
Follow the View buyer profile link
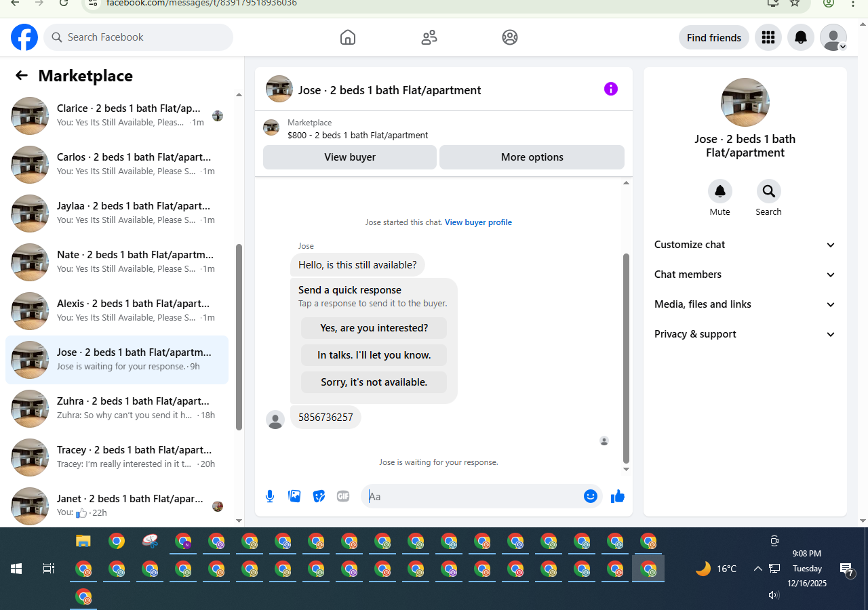(x=478, y=222)
